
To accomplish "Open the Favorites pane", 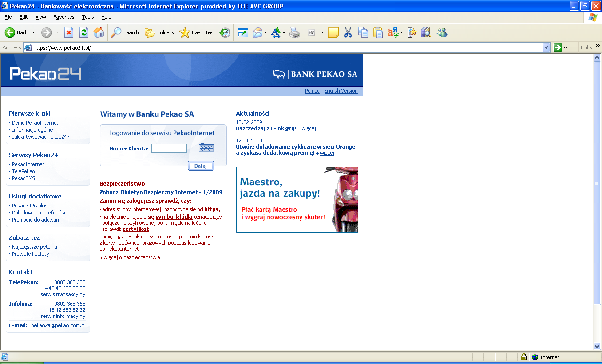I will pyautogui.click(x=197, y=32).
